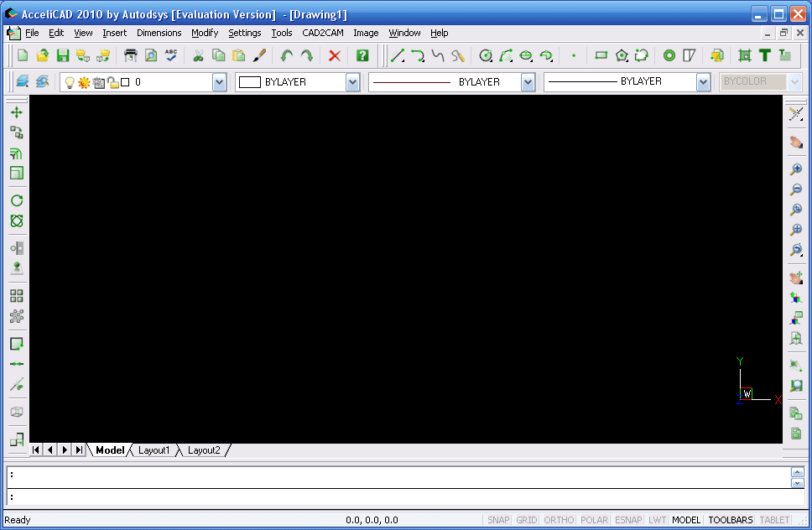This screenshot has height=530, width=812.
Task: Toggle ORTHO mode in status bar
Action: tap(559, 520)
